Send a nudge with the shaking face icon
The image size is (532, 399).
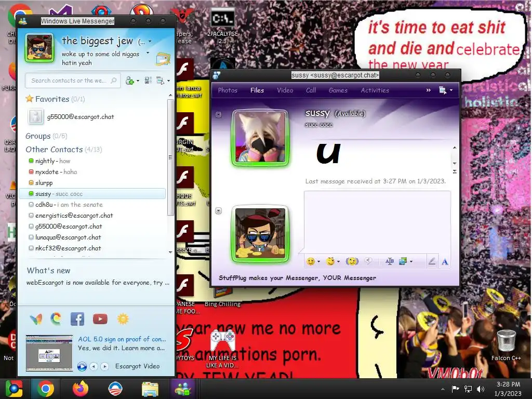[x=352, y=261]
